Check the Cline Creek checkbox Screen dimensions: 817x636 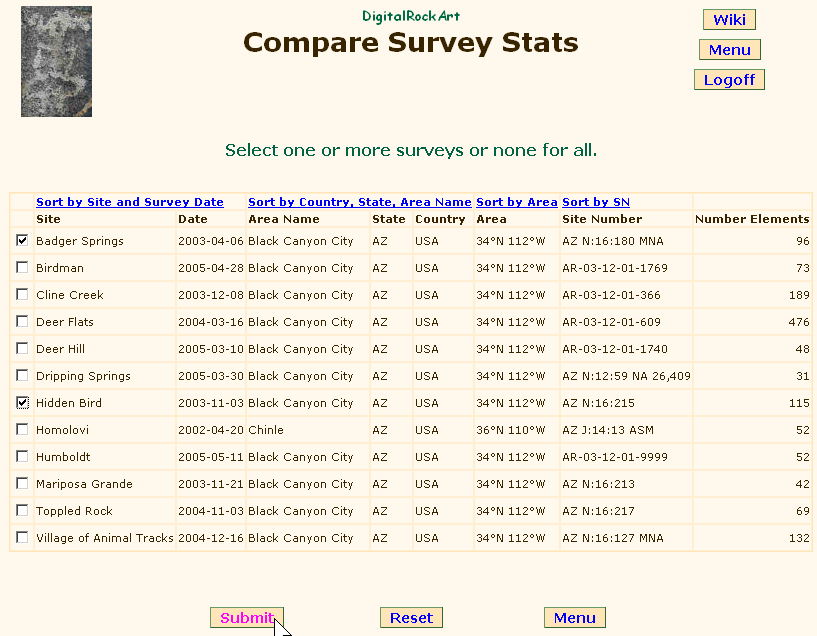coord(22,295)
